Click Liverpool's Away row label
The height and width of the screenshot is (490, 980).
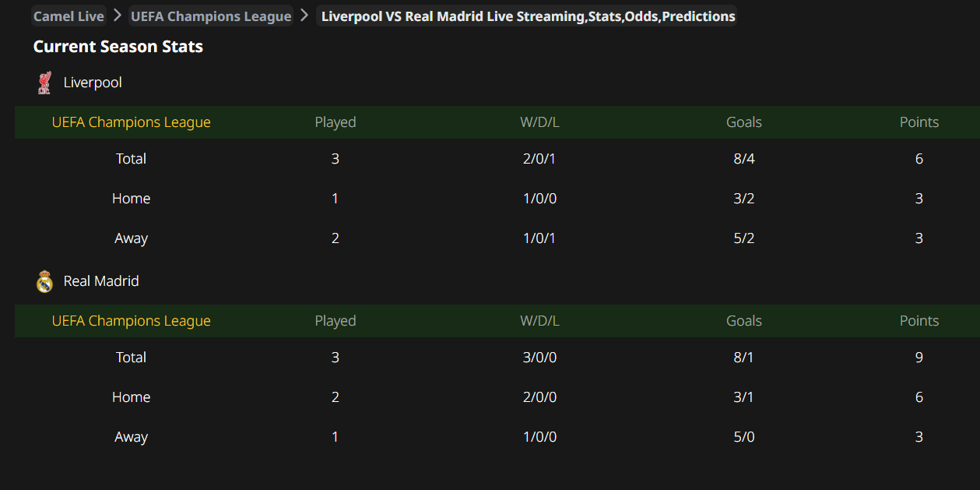[131, 238]
